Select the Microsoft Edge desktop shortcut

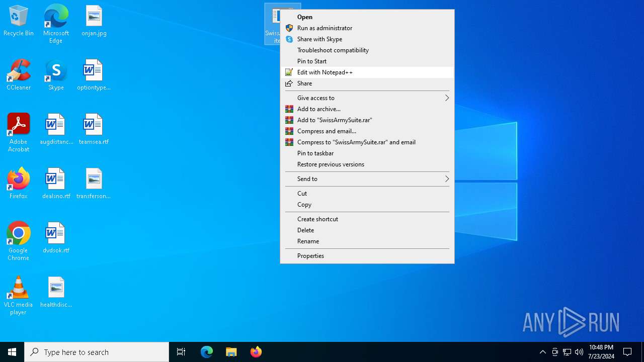(56, 24)
